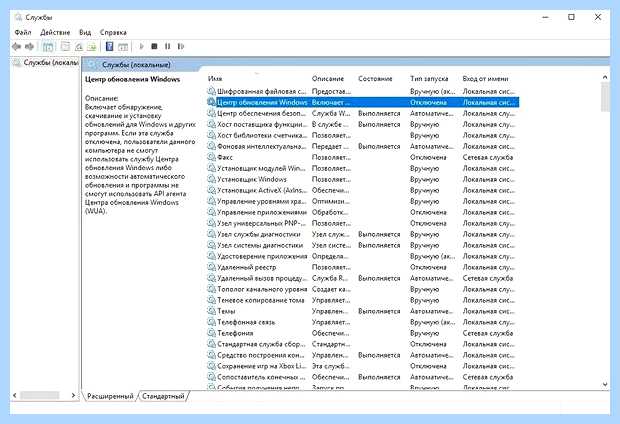Viewport: 620px width, 424px height.
Task: Select the Стандартная служба сбор... service
Action: (x=363, y=344)
